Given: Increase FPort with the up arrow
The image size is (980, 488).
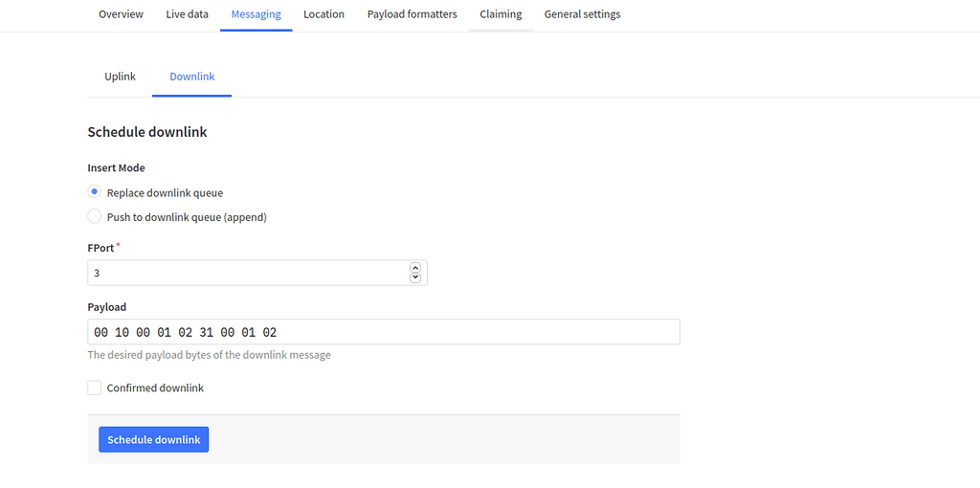Looking at the screenshot, I should tap(415, 268).
